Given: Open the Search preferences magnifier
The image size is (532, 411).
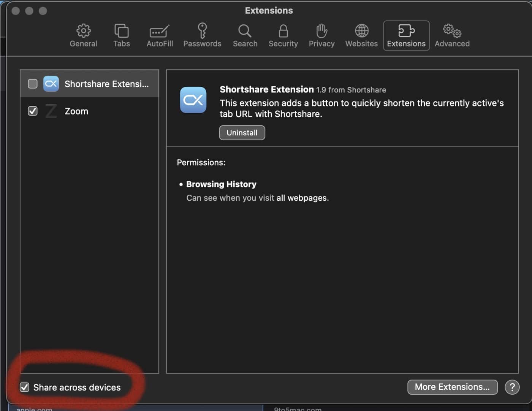Looking at the screenshot, I should [245, 31].
